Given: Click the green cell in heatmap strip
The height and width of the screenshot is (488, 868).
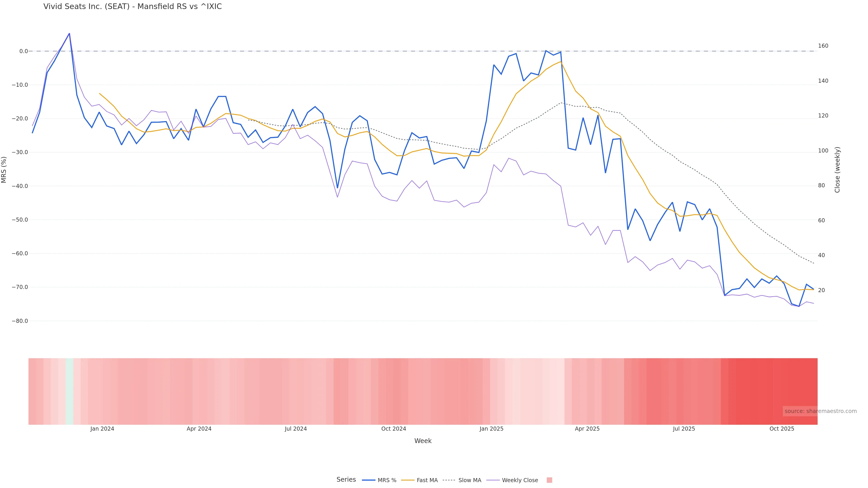Looking at the screenshot, I should 69,391.
